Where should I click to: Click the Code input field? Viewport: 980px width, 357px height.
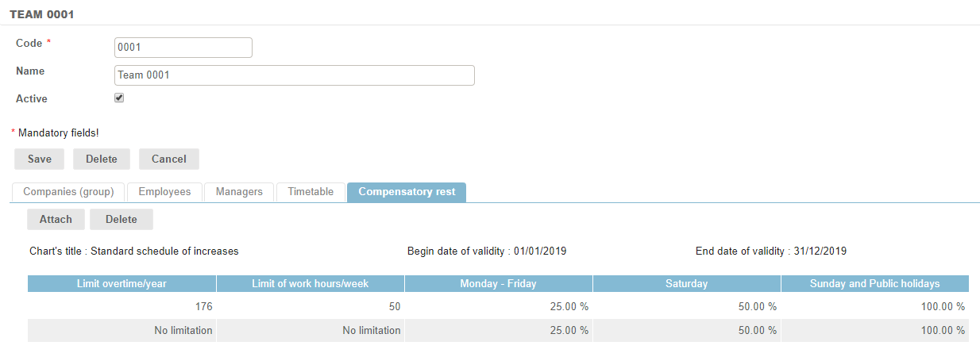click(183, 48)
